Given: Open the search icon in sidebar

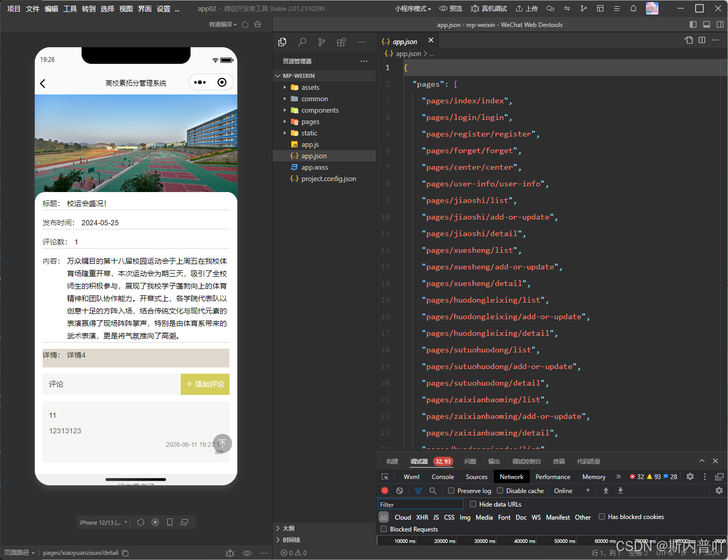Looking at the screenshot, I should coord(302,42).
